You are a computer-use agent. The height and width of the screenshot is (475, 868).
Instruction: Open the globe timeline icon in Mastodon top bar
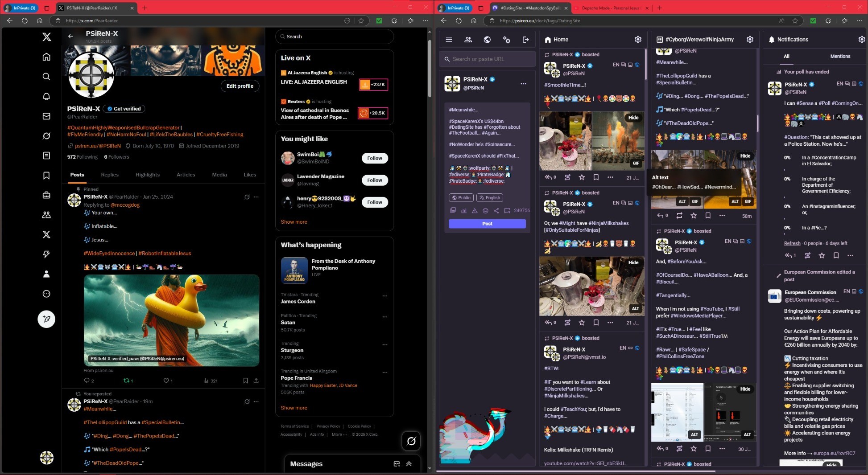487,40
